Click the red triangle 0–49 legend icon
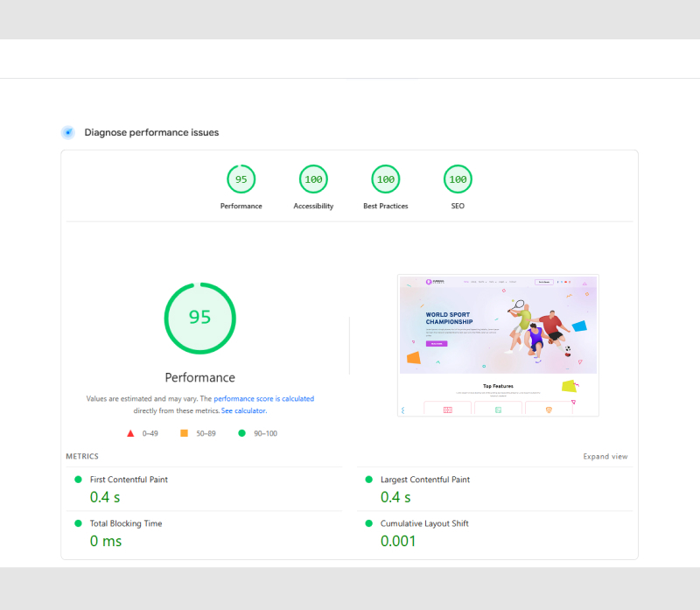This screenshot has height=610, width=700. [x=130, y=433]
